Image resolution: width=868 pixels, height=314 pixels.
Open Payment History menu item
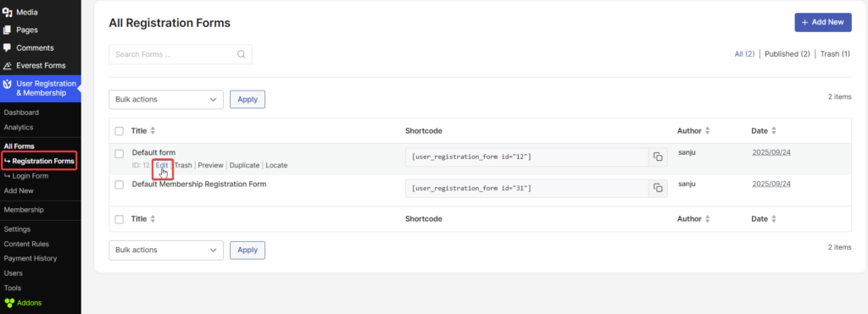click(31, 258)
